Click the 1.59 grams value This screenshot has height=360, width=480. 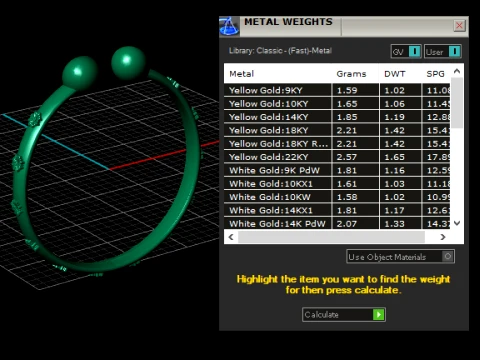(347, 90)
